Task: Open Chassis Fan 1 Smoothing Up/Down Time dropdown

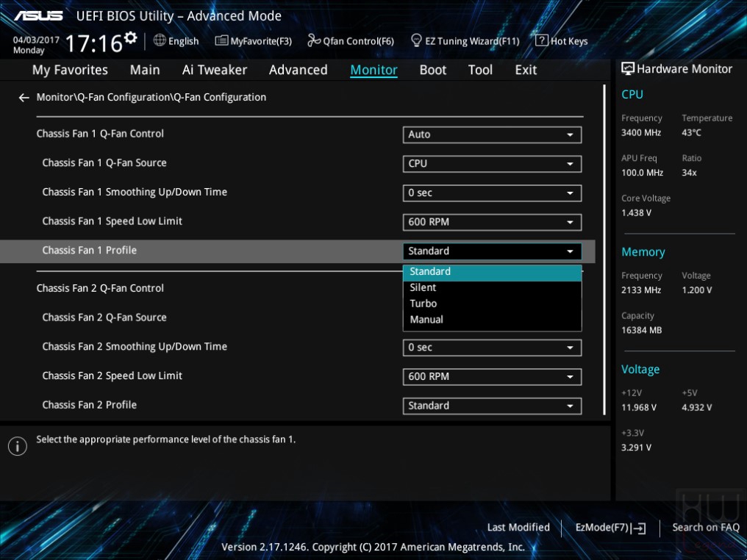Action: coord(492,193)
